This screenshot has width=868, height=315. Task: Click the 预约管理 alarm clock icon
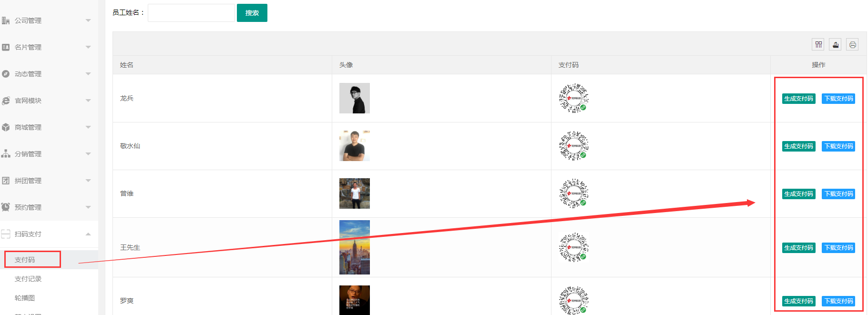(6, 207)
